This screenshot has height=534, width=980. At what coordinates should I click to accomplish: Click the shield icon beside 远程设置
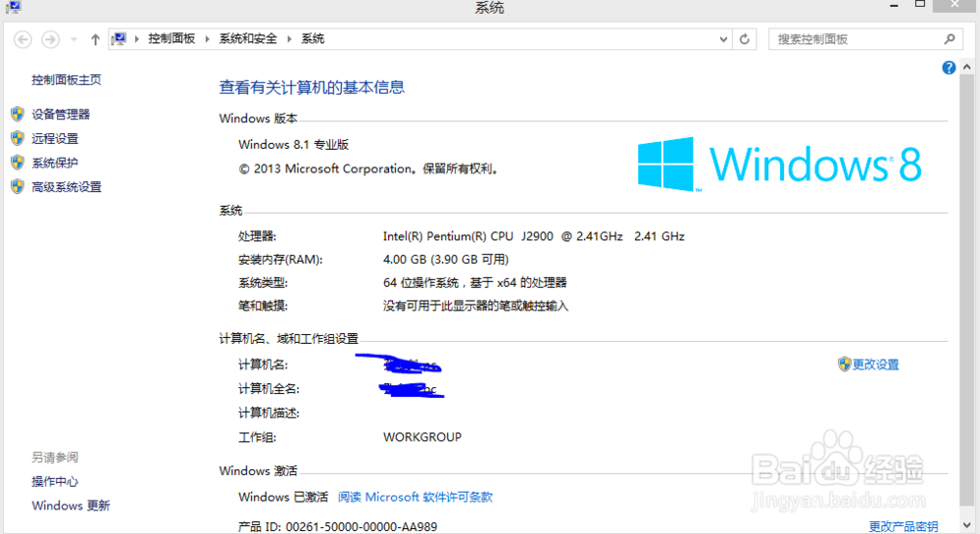point(18,138)
